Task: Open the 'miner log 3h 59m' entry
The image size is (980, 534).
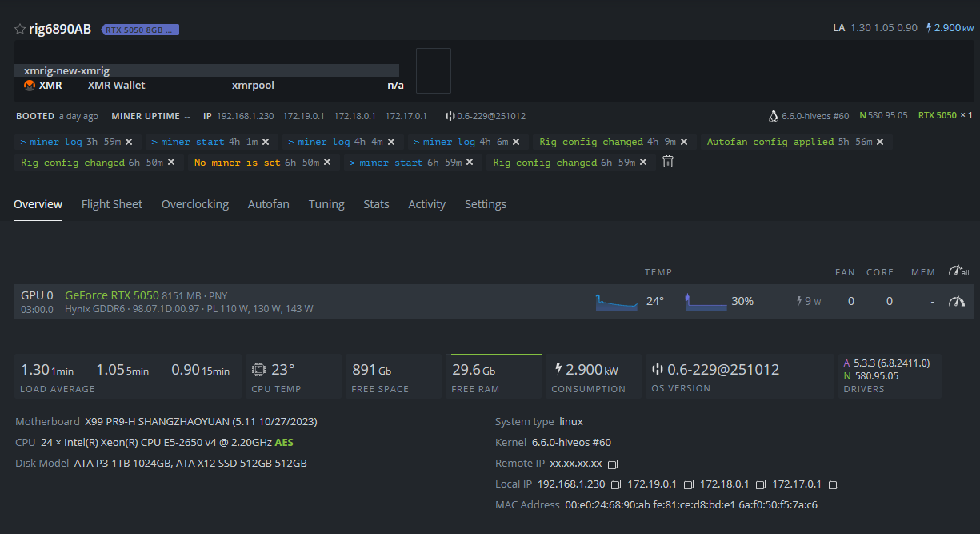Action: click(70, 142)
